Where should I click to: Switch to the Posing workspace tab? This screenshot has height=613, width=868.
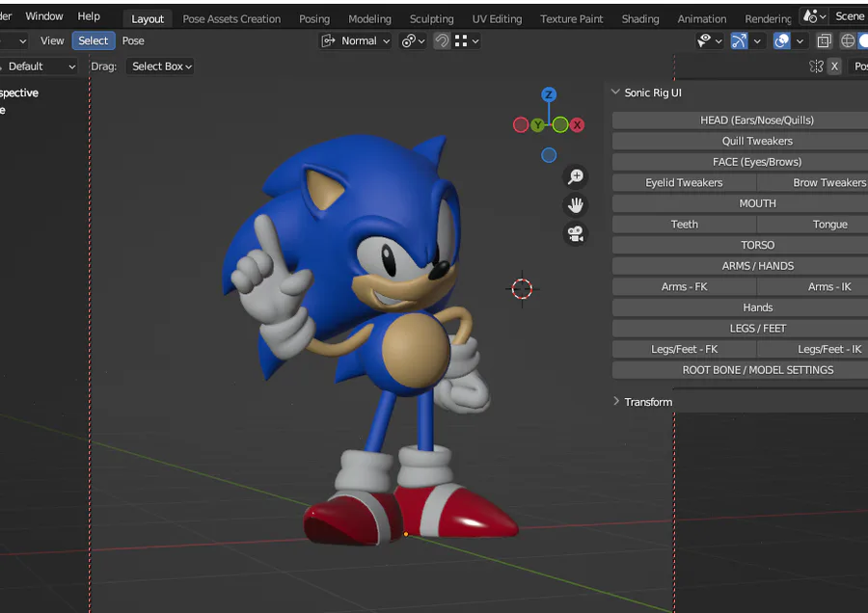point(314,19)
